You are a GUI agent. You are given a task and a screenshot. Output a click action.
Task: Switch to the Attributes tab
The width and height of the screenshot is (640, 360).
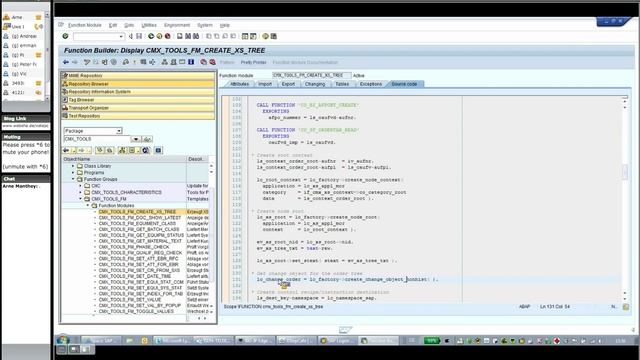[x=239, y=84]
